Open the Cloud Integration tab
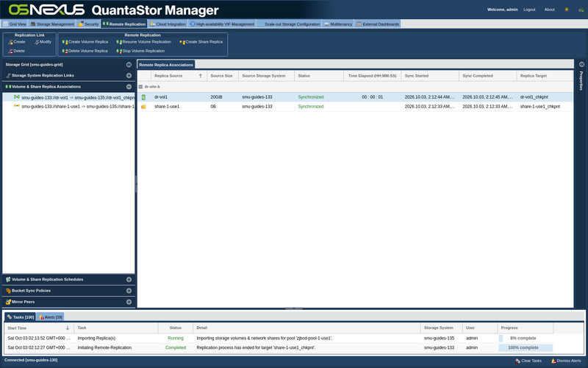This screenshot has height=368, width=588. [168, 24]
